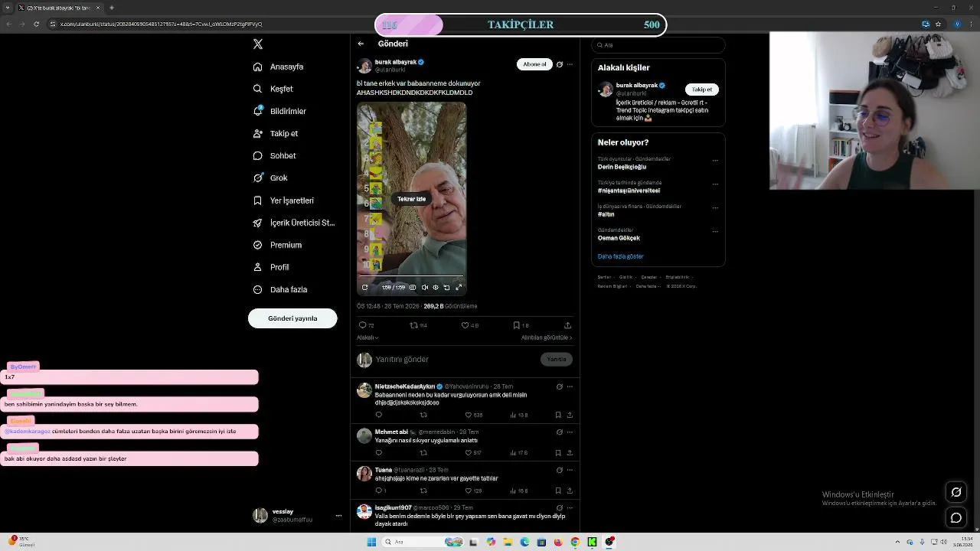Image resolution: width=980 pixels, height=551 pixels.
Task: Open the X logo home link
Action: (258, 44)
